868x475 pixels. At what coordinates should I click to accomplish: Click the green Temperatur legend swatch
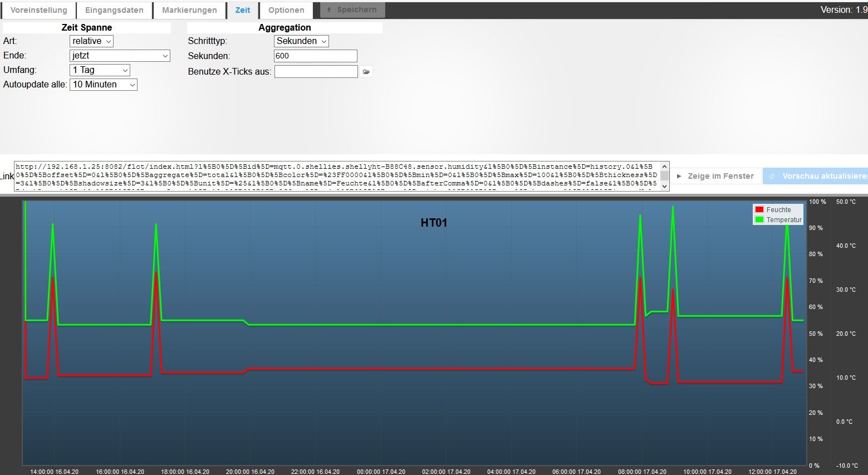759,219
